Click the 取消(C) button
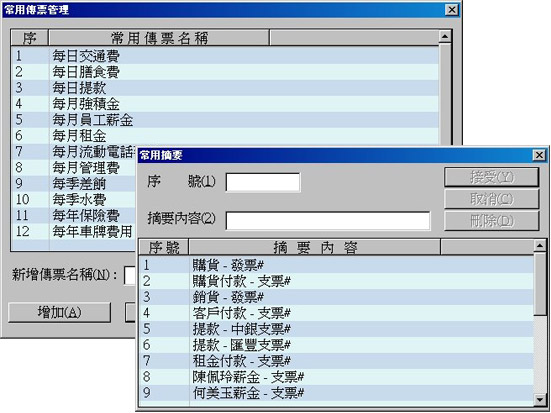 [x=491, y=199]
